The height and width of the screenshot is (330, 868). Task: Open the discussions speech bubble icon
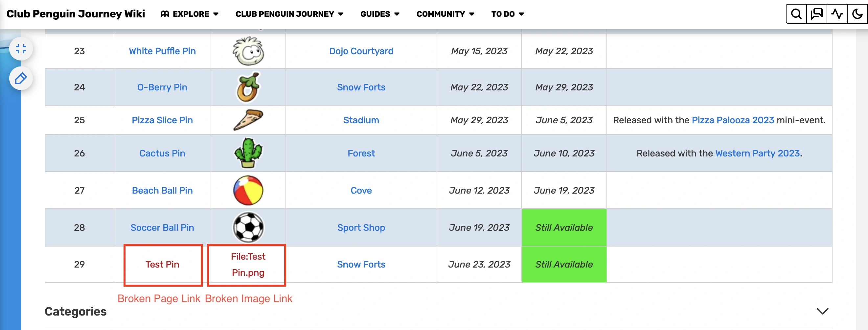click(816, 14)
